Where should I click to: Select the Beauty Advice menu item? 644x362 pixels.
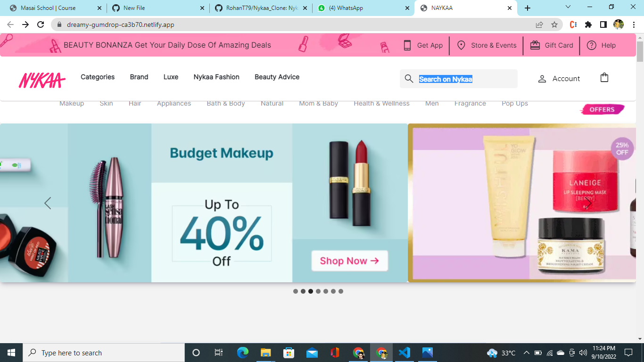[x=277, y=77]
